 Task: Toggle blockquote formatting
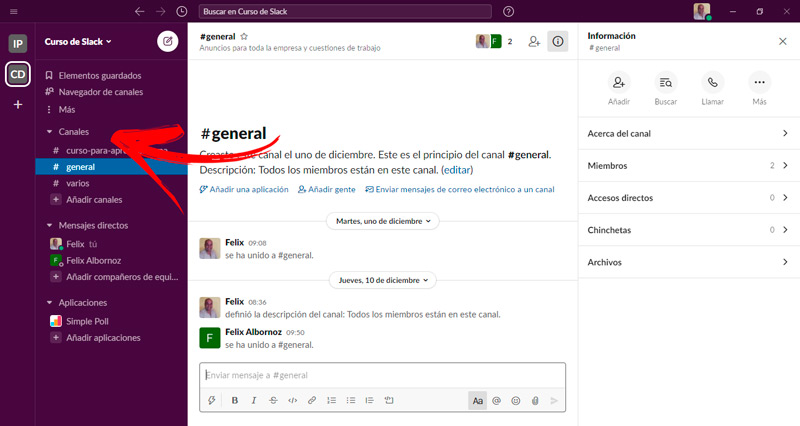point(369,400)
